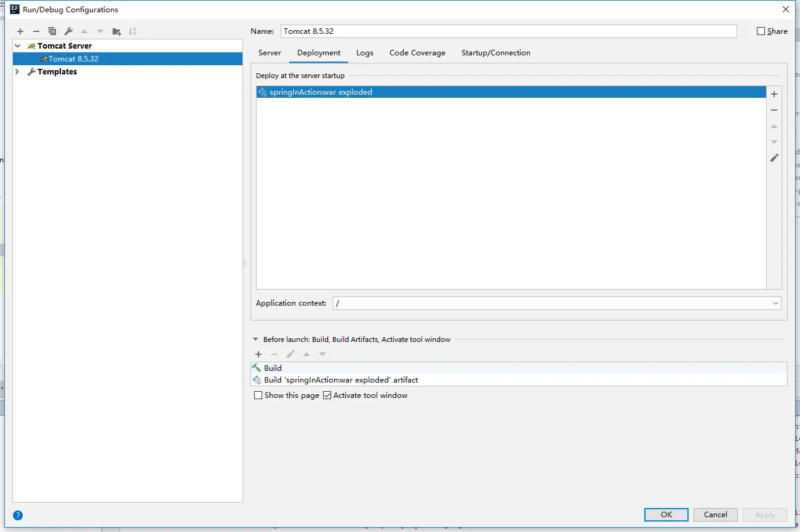Confirm with the OK button
800x532 pixels.
(666, 515)
